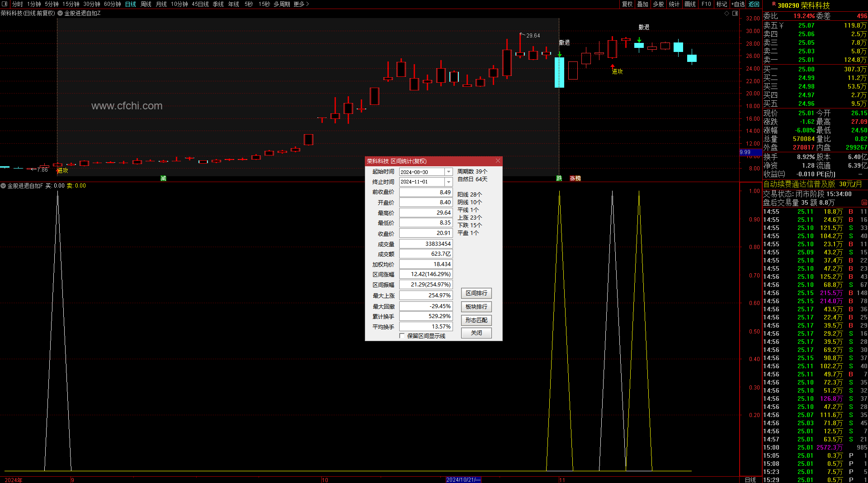The height and width of the screenshot is (483, 868).
Task: Click the green 减 marker on the chart
Action: [163, 178]
